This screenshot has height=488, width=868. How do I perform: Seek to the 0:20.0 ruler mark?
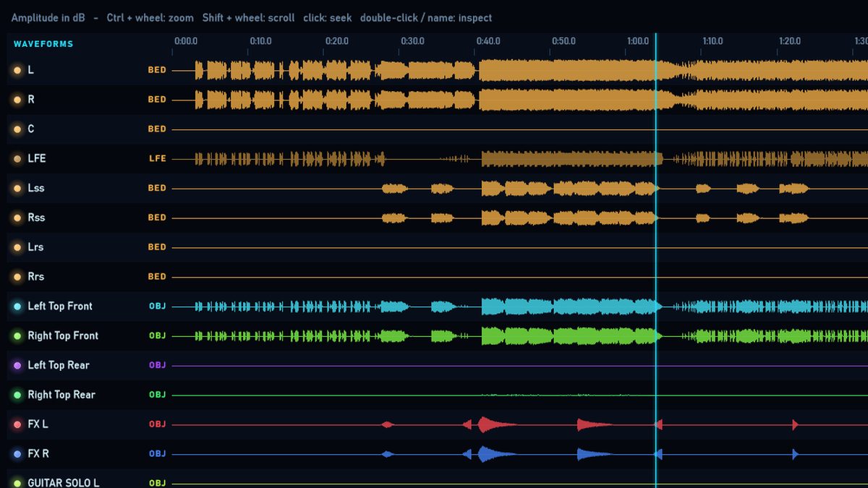(337, 41)
